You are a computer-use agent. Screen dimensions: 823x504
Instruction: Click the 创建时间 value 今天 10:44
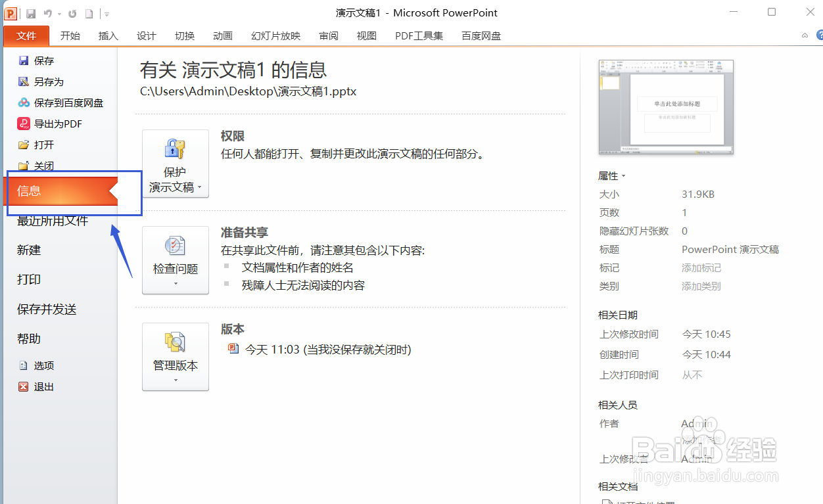(x=707, y=355)
